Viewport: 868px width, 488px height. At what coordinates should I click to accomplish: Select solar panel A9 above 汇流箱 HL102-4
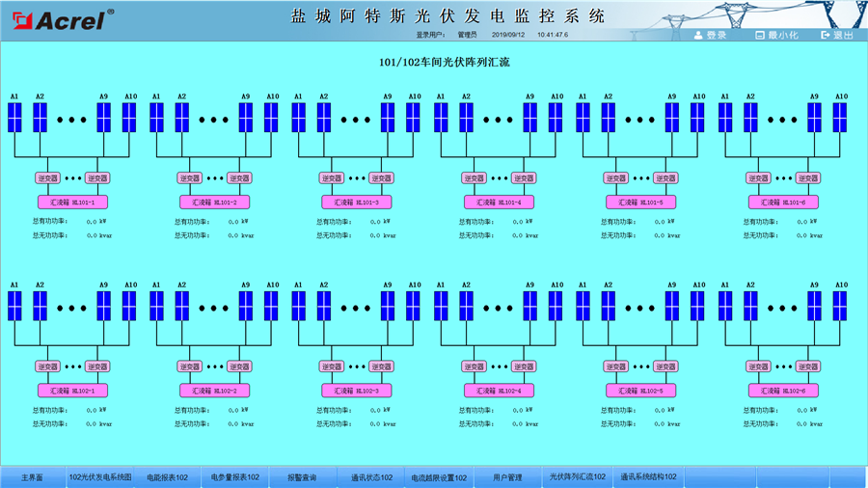[529, 307]
